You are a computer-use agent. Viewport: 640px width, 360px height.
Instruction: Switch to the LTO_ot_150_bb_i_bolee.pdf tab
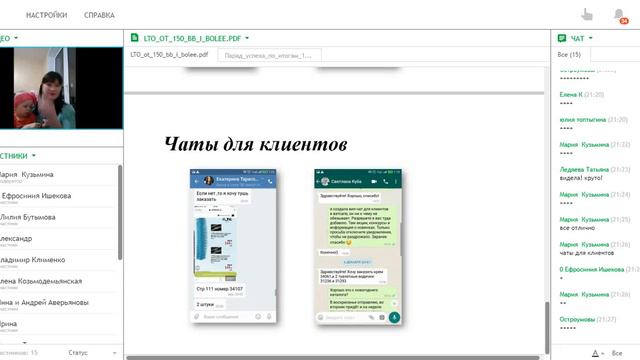point(169,54)
